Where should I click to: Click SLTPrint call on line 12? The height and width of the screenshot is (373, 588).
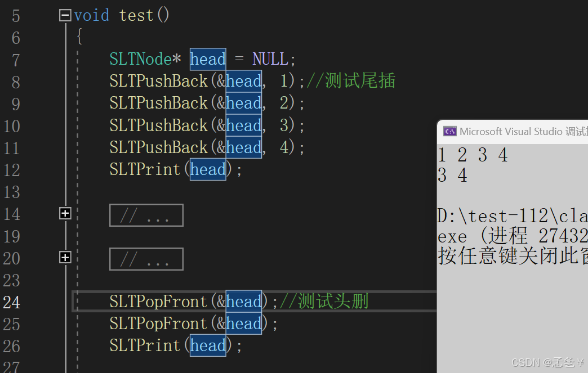(x=145, y=170)
